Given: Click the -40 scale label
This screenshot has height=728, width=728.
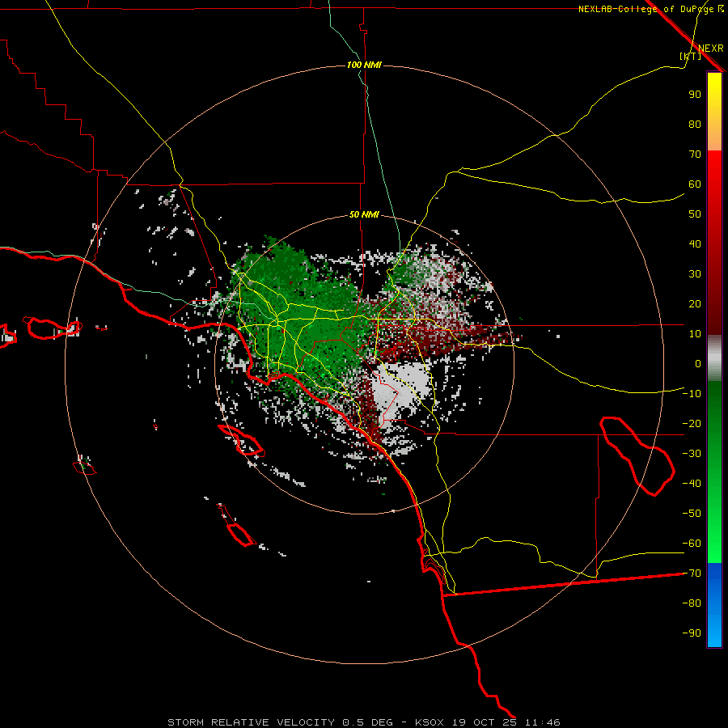Looking at the screenshot, I should tap(692, 484).
